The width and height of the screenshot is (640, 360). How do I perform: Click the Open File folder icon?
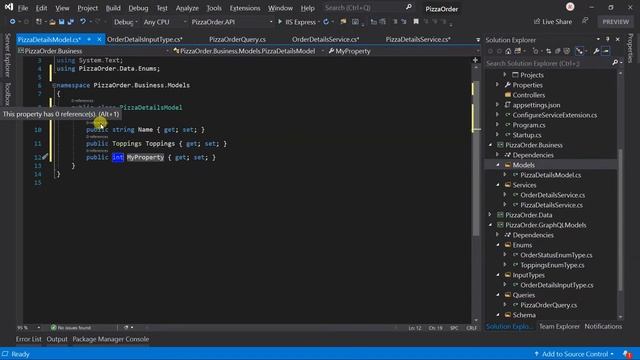(52, 22)
